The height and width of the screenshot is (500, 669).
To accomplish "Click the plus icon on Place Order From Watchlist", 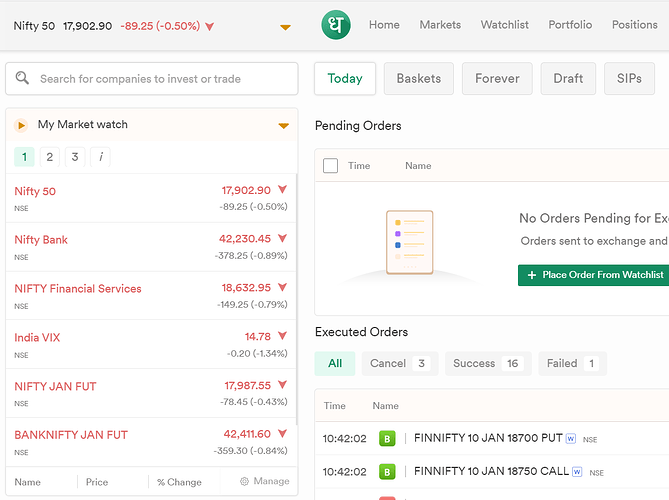I will (532, 275).
